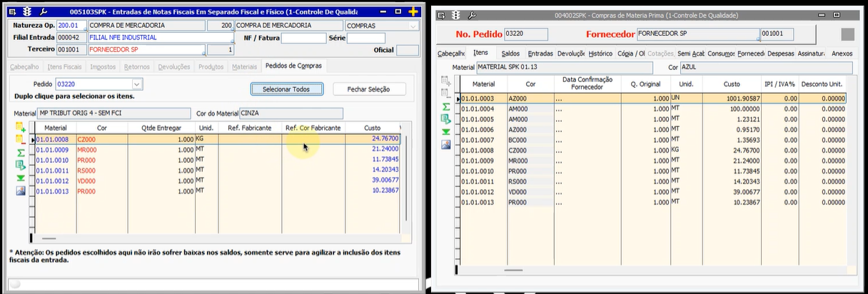The width and height of the screenshot is (868, 294).
Task: Open the Saldos tab in Compras window
Action: tap(510, 54)
